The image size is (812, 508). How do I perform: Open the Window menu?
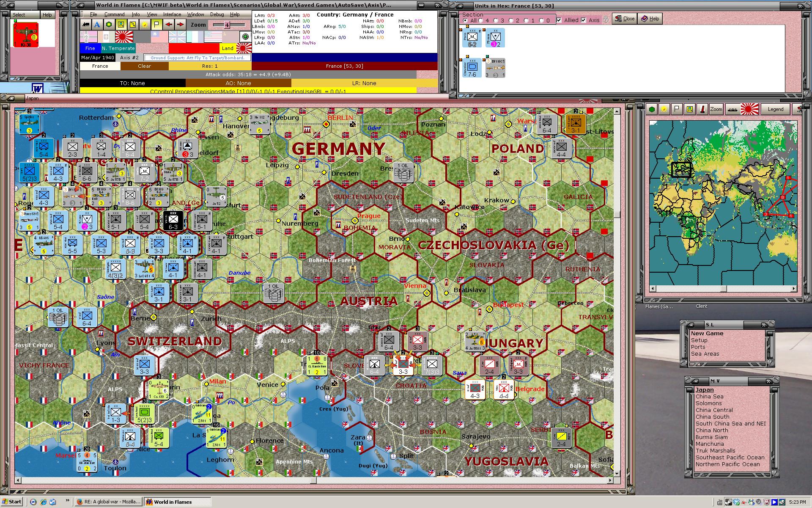196,14
